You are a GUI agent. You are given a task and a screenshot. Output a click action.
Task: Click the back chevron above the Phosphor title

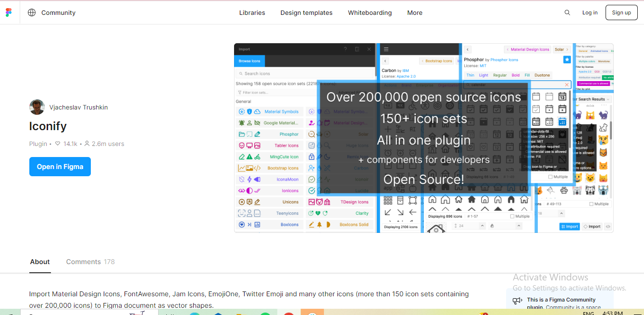click(468, 49)
